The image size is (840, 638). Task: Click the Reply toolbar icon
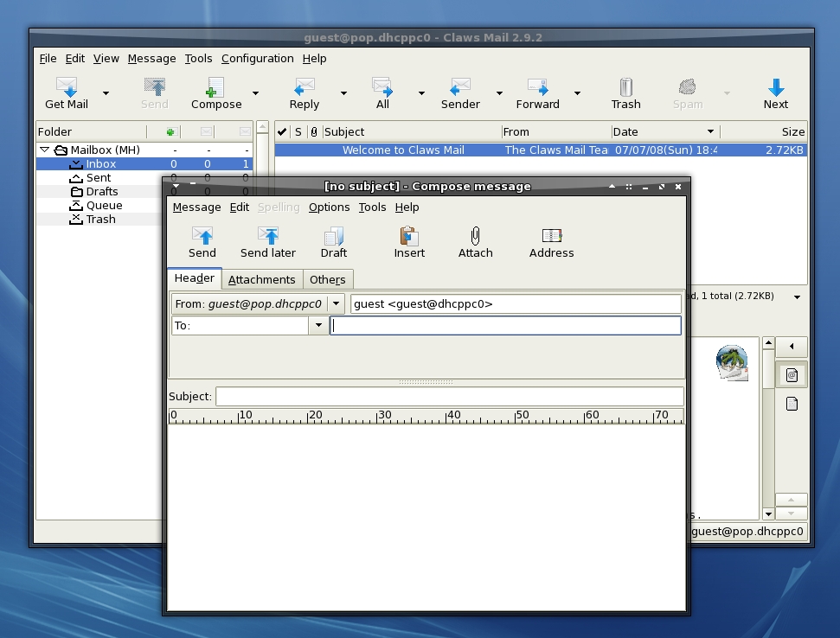(x=305, y=86)
